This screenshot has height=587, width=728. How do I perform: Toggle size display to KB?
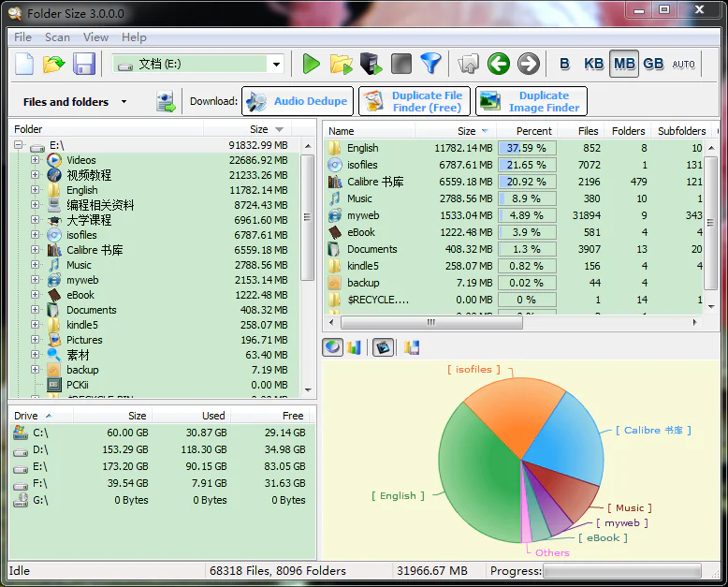[593, 64]
